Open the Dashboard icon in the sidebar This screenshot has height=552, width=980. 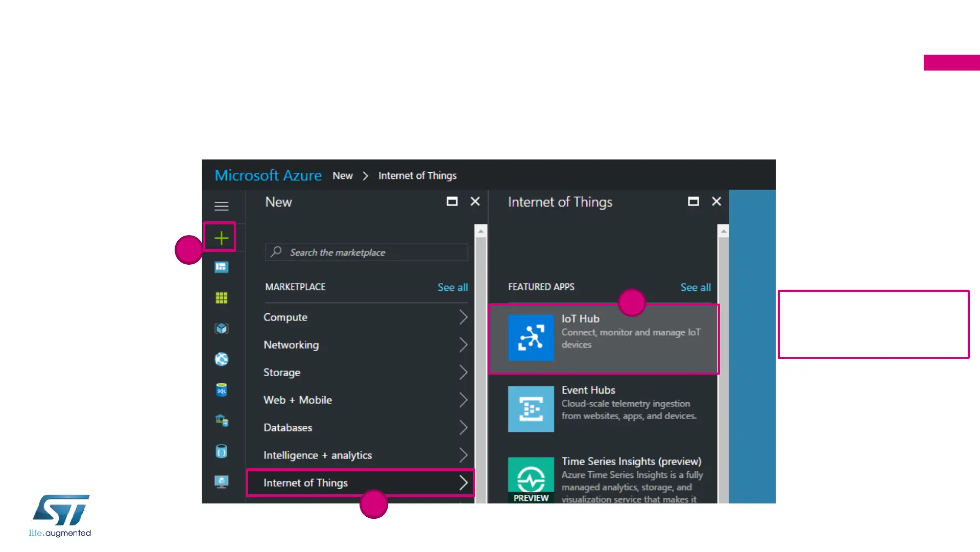tap(221, 267)
